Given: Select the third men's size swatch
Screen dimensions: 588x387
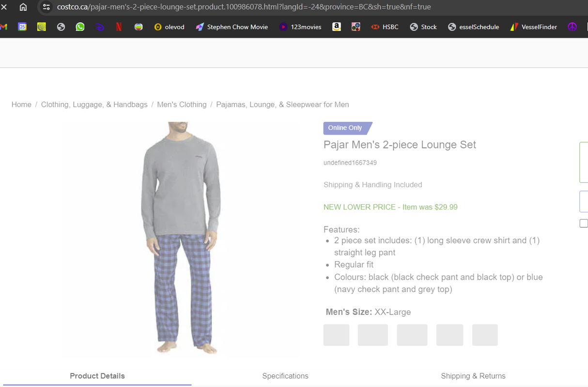Looking at the screenshot, I should pyautogui.click(x=412, y=335).
